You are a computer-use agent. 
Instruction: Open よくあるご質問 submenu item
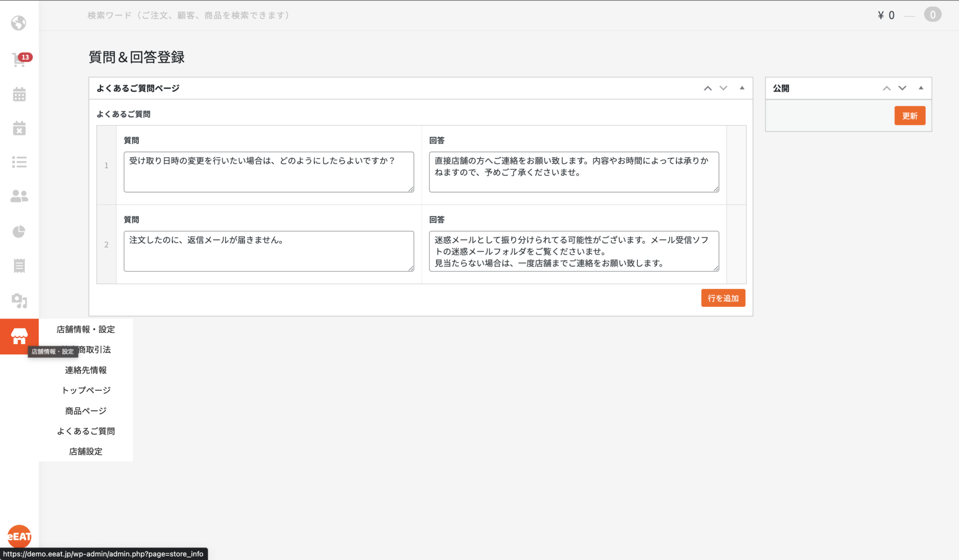pos(85,431)
